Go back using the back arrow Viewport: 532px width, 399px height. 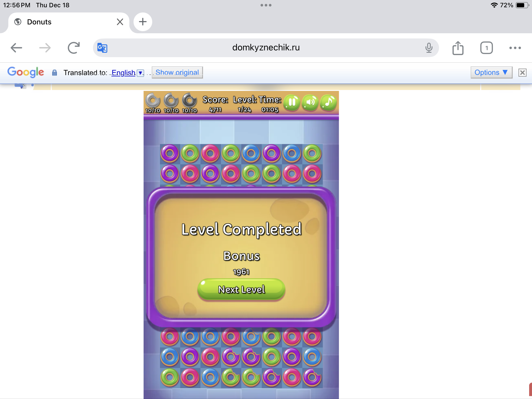(x=16, y=48)
